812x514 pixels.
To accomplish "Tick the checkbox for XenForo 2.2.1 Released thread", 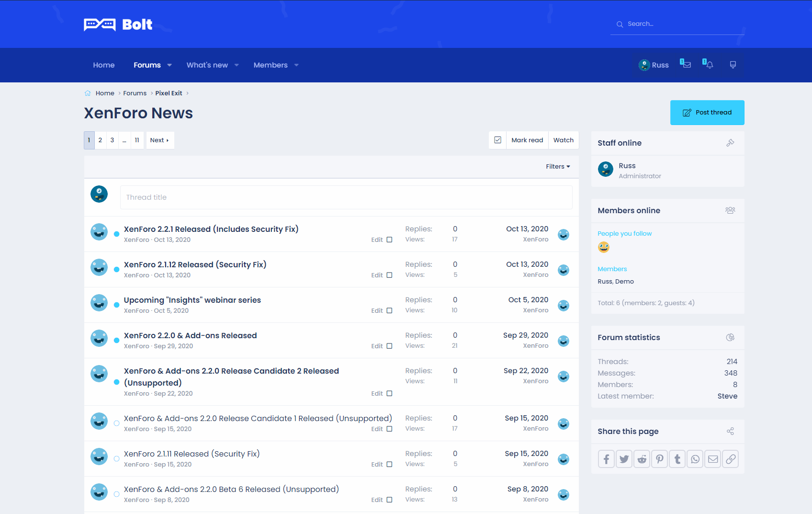I will tap(389, 240).
